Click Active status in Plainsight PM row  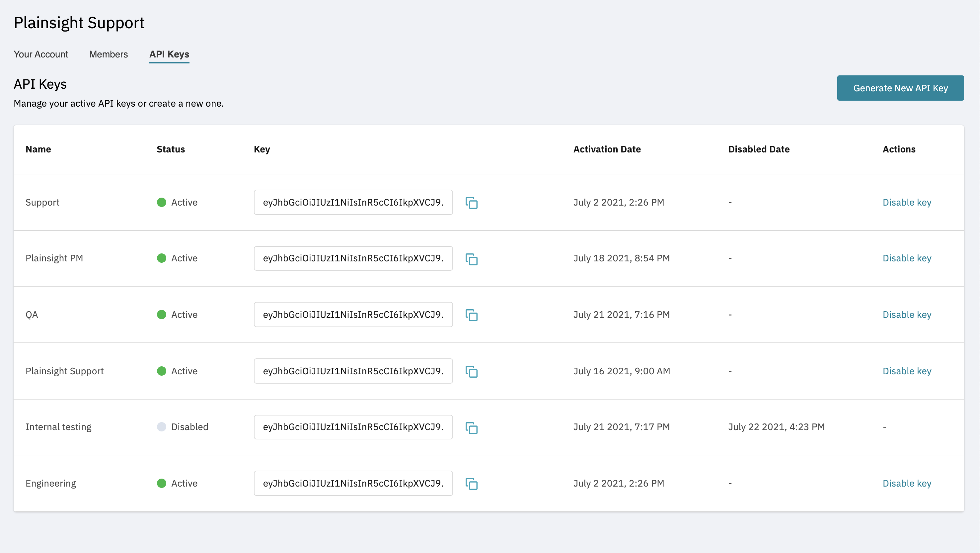point(177,258)
